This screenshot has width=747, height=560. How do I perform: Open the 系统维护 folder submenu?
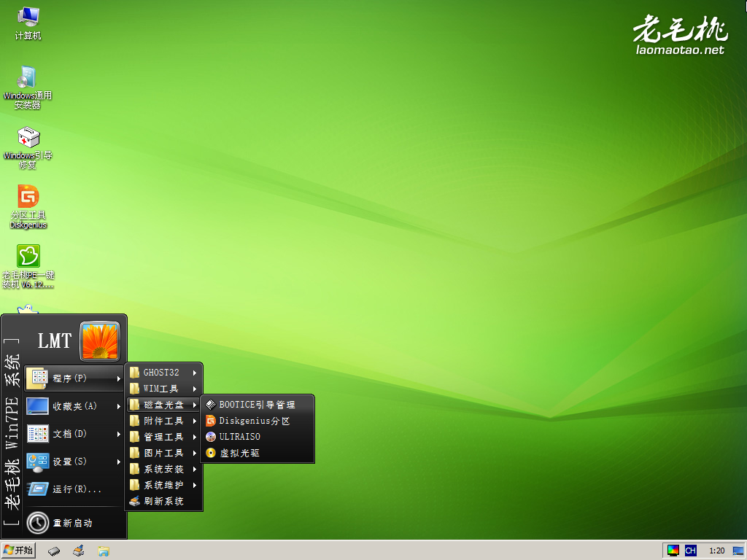[x=163, y=485]
